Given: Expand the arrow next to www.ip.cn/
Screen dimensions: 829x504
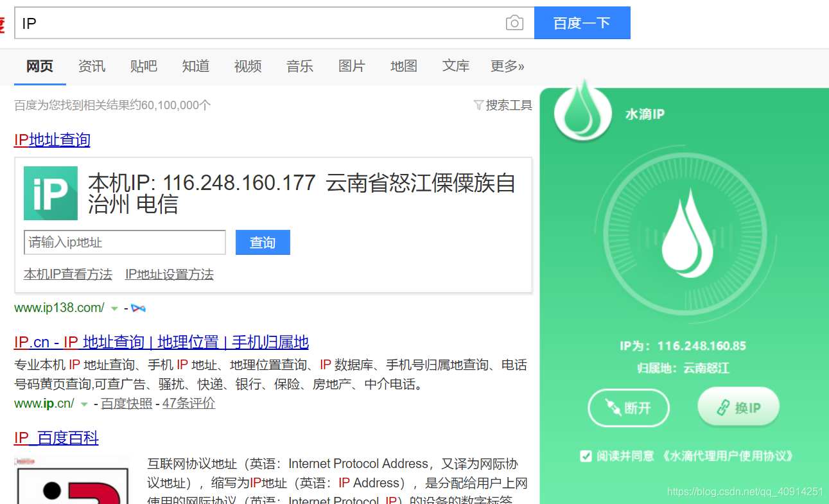Looking at the screenshot, I should pyautogui.click(x=84, y=404).
